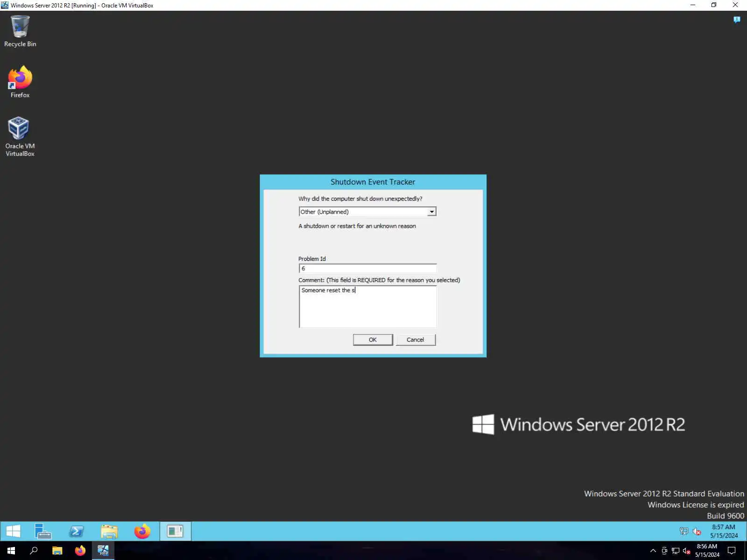
Task: Click the host network tray icon
Action: (x=676, y=551)
